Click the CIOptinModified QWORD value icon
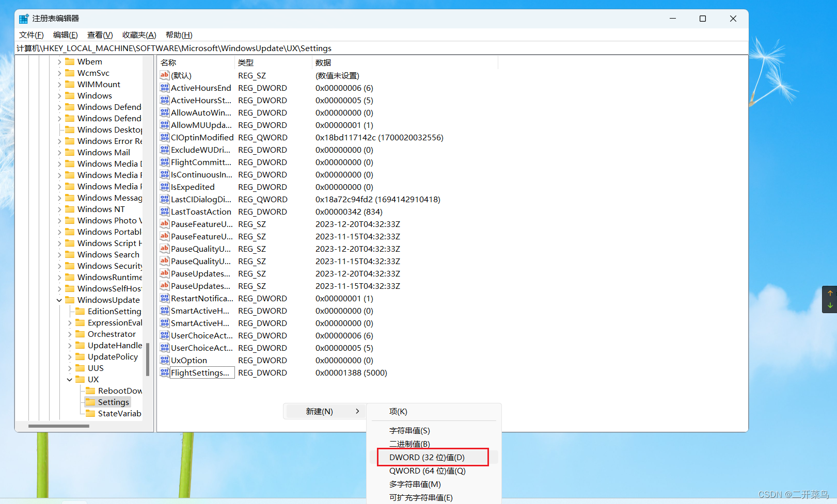Viewport: 837px width, 504px height. pyautogui.click(x=165, y=137)
